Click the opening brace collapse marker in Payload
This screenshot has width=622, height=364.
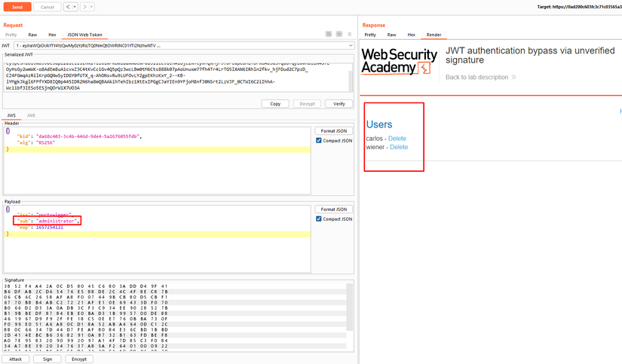[x=8, y=210]
